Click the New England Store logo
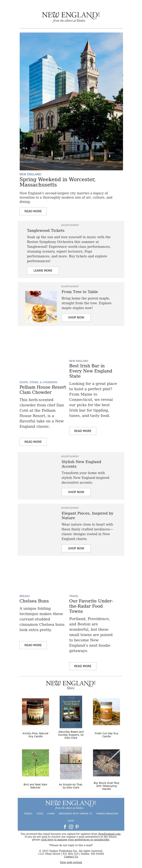The height and width of the screenshot is (868, 142). coord(71,685)
